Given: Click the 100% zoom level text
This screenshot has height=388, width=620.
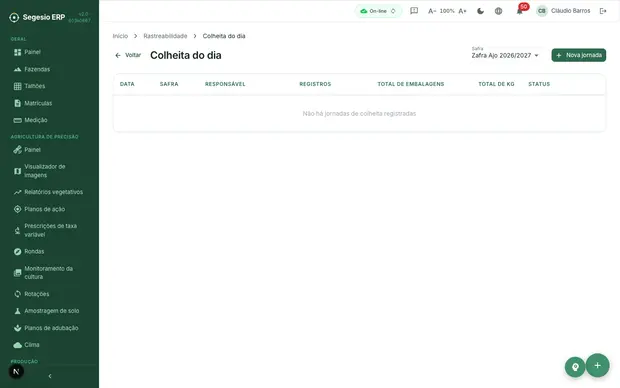Looking at the screenshot, I should 447,11.
